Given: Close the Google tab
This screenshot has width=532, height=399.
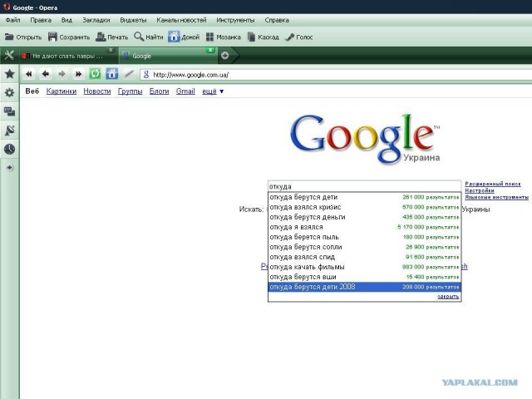Looking at the screenshot, I should point(210,50).
